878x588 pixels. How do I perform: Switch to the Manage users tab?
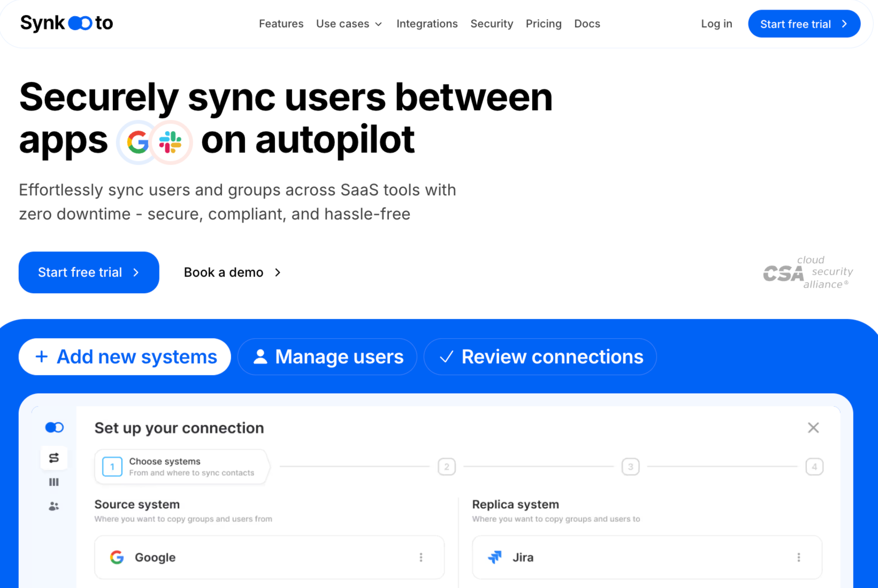[x=327, y=357]
